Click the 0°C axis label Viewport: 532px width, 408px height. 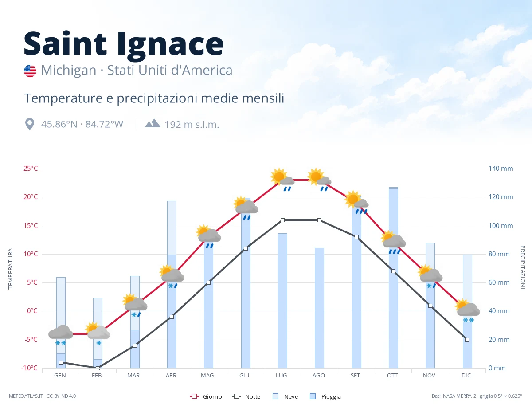coord(32,311)
